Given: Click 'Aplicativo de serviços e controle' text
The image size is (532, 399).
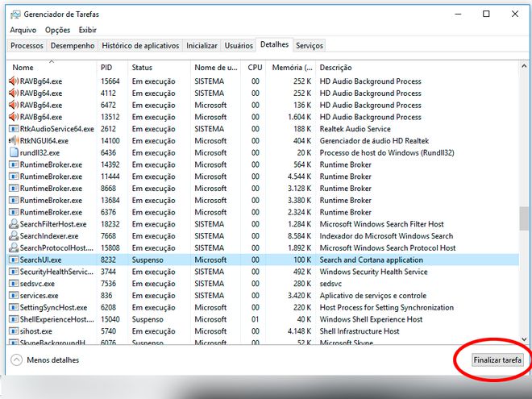Looking at the screenshot, I should tap(373, 296).
